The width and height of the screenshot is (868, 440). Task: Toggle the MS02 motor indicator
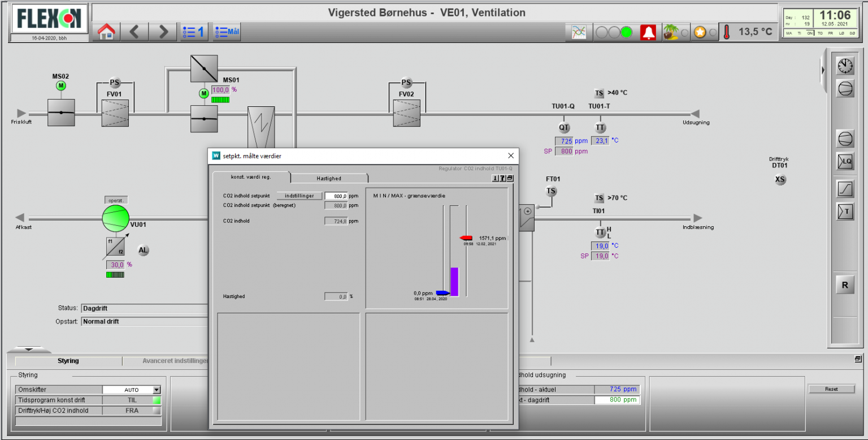coord(61,86)
